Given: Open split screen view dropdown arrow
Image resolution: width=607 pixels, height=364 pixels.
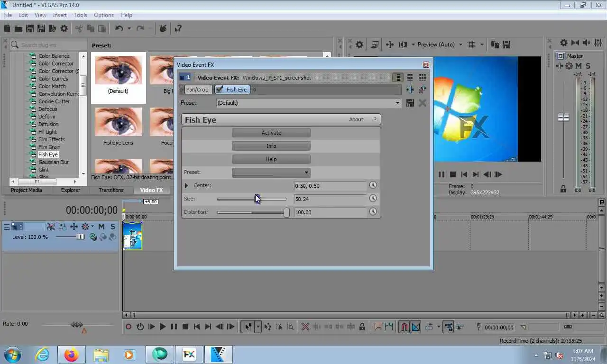Looking at the screenshot, I should coord(413,45).
